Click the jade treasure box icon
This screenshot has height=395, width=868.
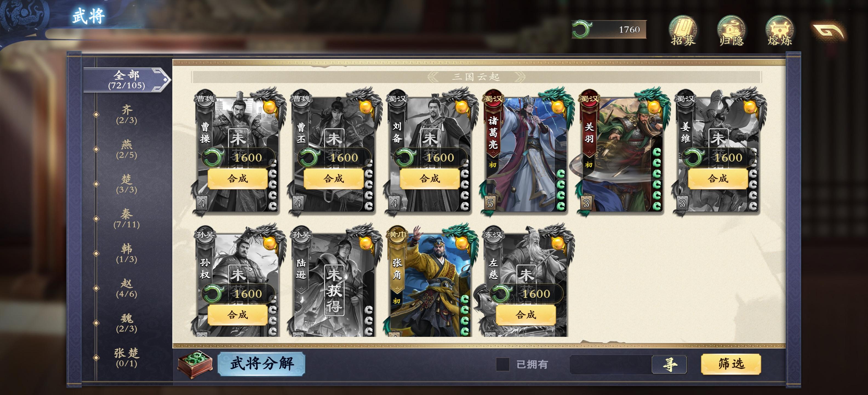[x=195, y=364]
